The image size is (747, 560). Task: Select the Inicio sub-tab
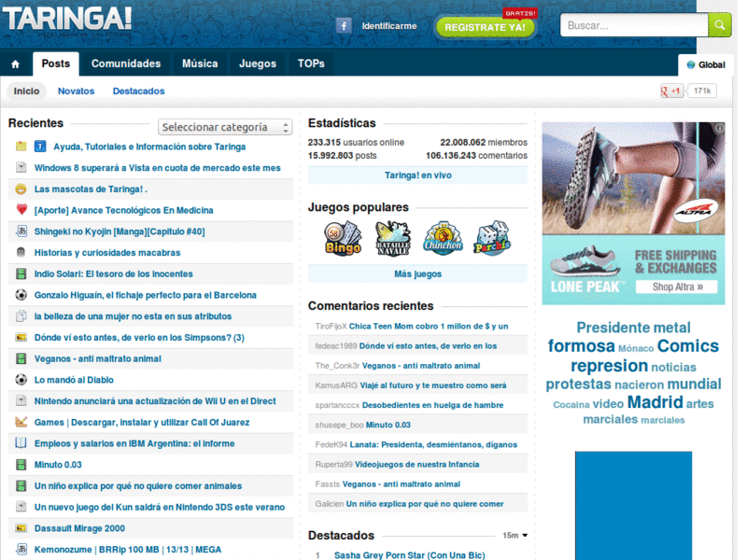26,91
